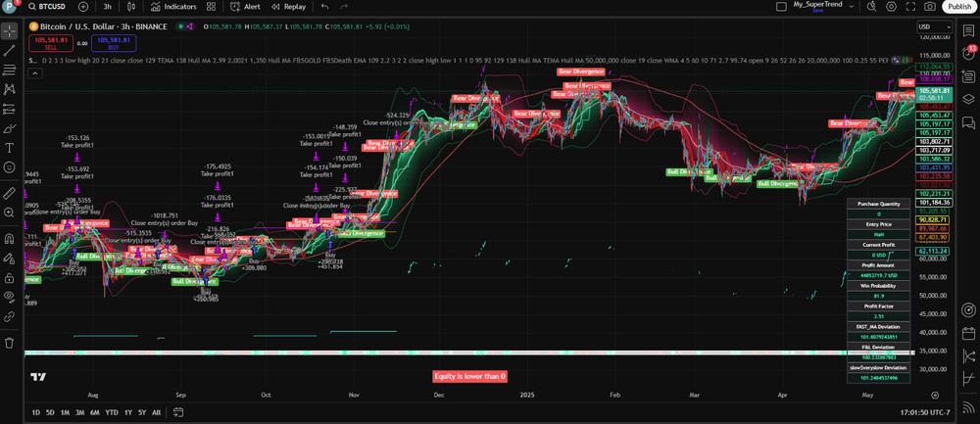980x424 pixels.
Task: Change the 3h chart interval
Action: pyautogui.click(x=108, y=7)
